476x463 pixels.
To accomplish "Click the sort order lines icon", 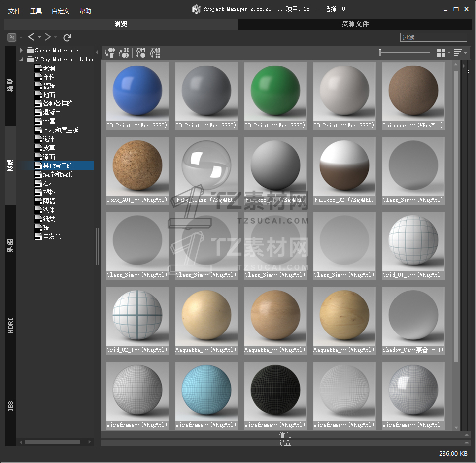I will pyautogui.click(x=458, y=53).
